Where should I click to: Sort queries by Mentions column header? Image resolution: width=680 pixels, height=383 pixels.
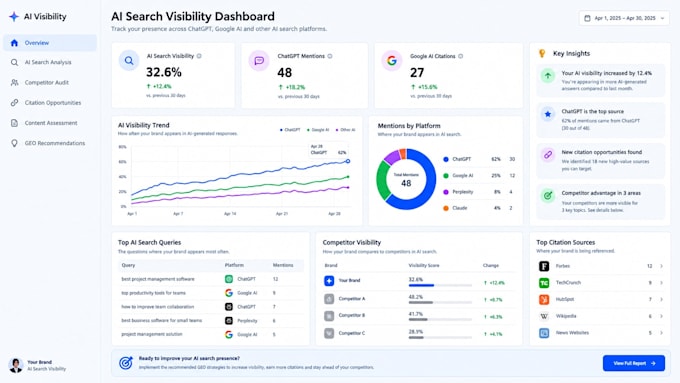click(x=283, y=265)
